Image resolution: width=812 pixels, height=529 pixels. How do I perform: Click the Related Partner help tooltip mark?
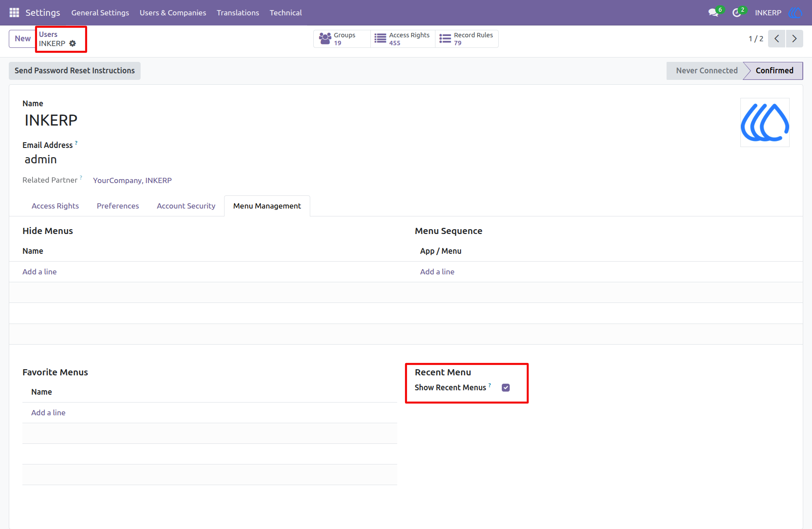point(81,177)
